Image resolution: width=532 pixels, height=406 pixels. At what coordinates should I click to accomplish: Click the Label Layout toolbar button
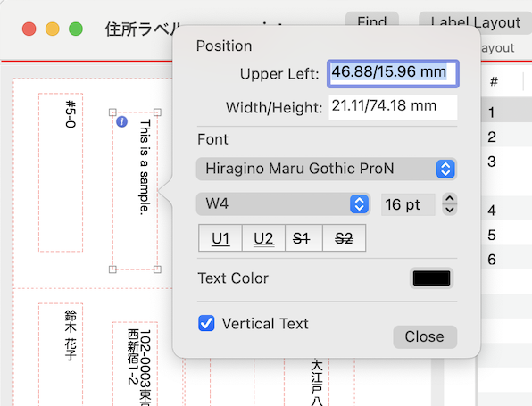tap(475, 21)
